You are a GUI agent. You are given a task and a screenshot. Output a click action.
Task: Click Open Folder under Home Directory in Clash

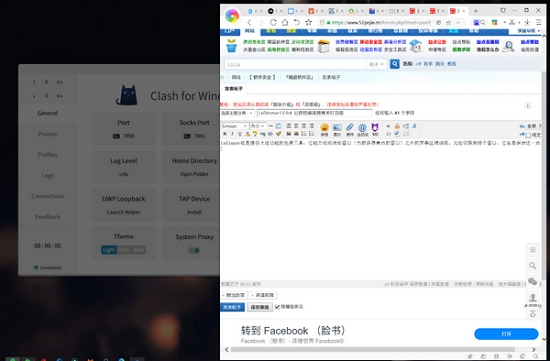click(x=194, y=174)
